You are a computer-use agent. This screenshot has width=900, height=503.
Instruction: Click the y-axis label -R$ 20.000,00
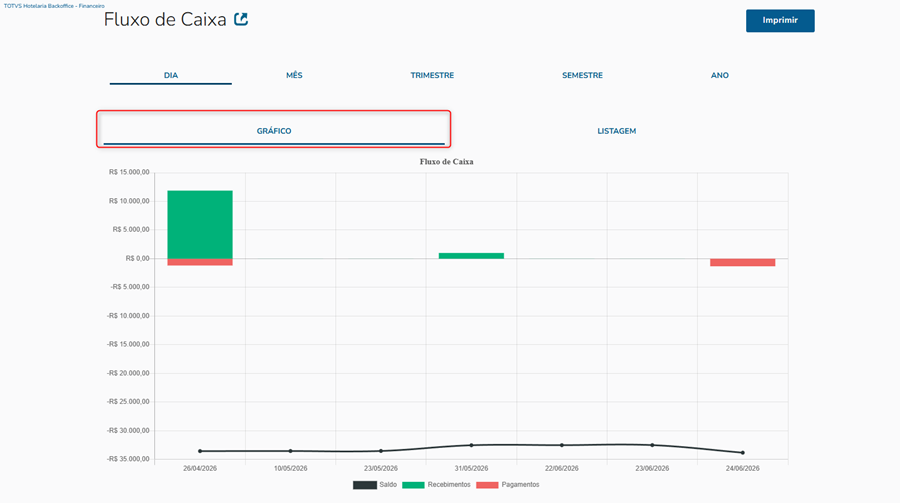click(x=128, y=373)
